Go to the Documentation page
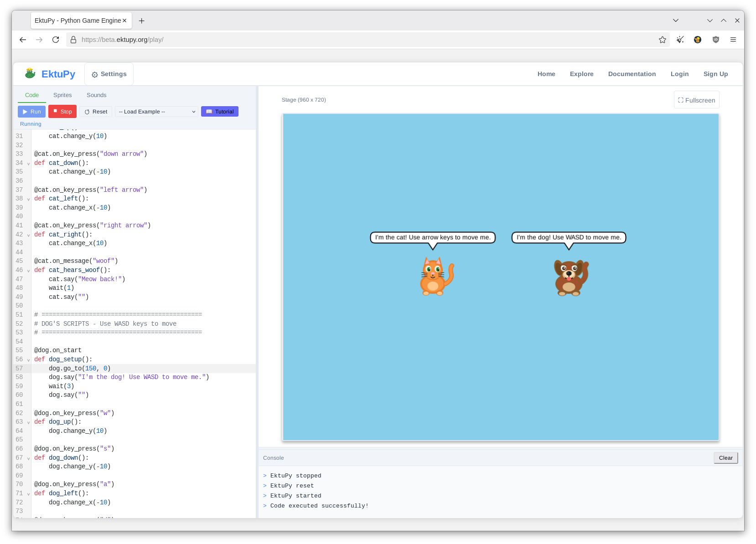This screenshot has height=544, width=756. pyautogui.click(x=632, y=74)
